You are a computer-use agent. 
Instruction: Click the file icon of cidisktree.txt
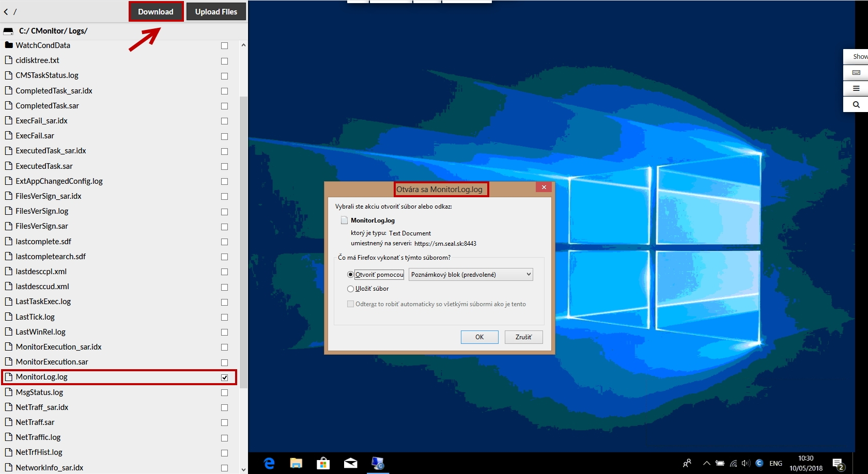pos(8,60)
